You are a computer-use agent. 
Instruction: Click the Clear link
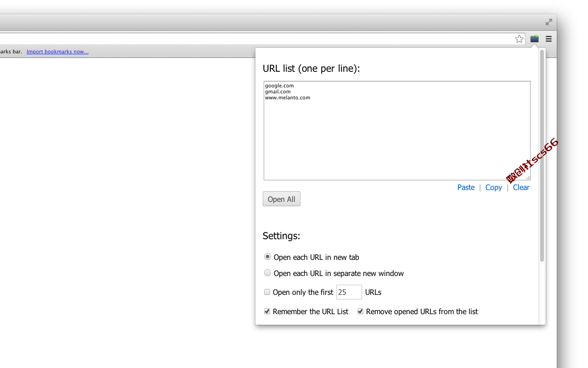click(521, 187)
